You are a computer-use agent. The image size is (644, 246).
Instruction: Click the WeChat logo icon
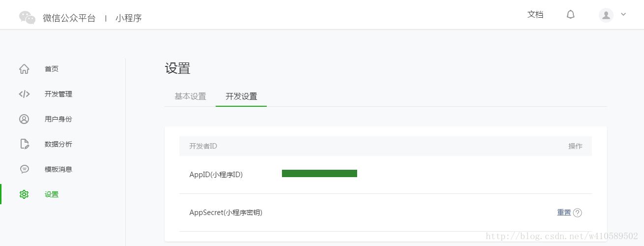tap(27, 18)
